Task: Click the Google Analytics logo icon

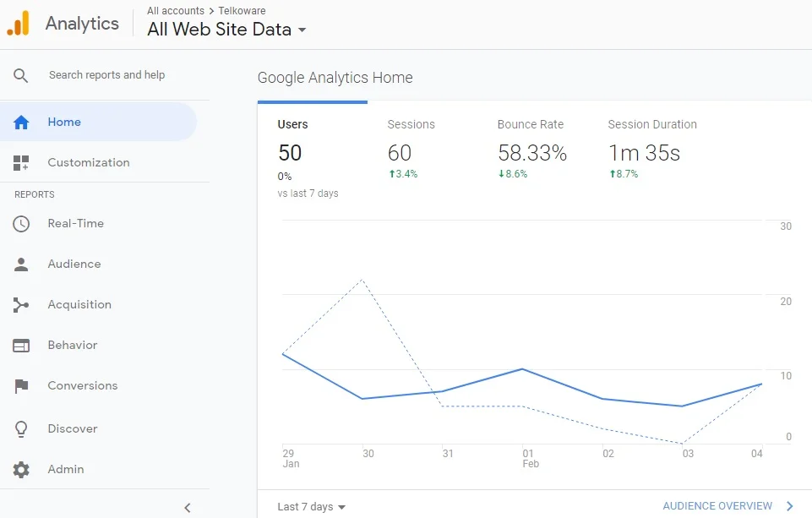Action: pos(19,24)
